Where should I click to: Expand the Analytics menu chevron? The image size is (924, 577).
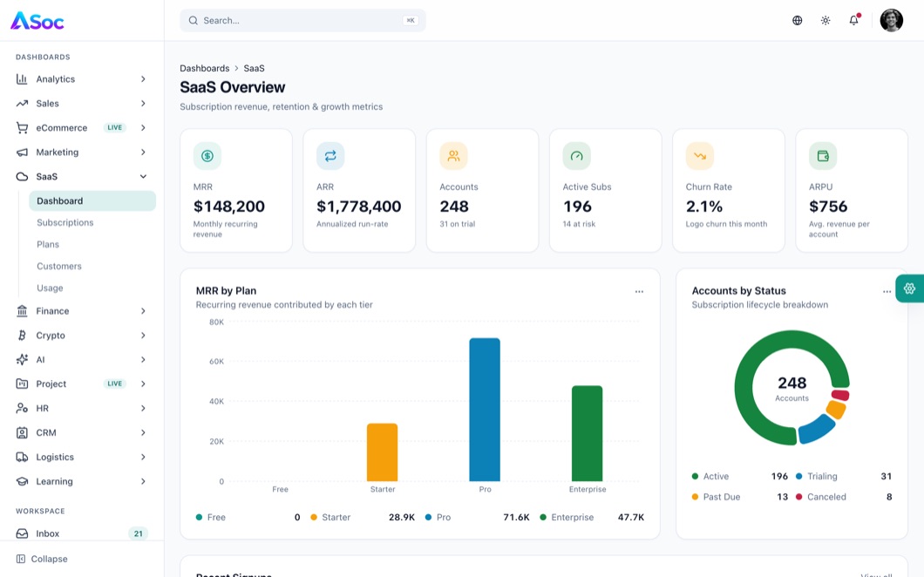point(143,79)
